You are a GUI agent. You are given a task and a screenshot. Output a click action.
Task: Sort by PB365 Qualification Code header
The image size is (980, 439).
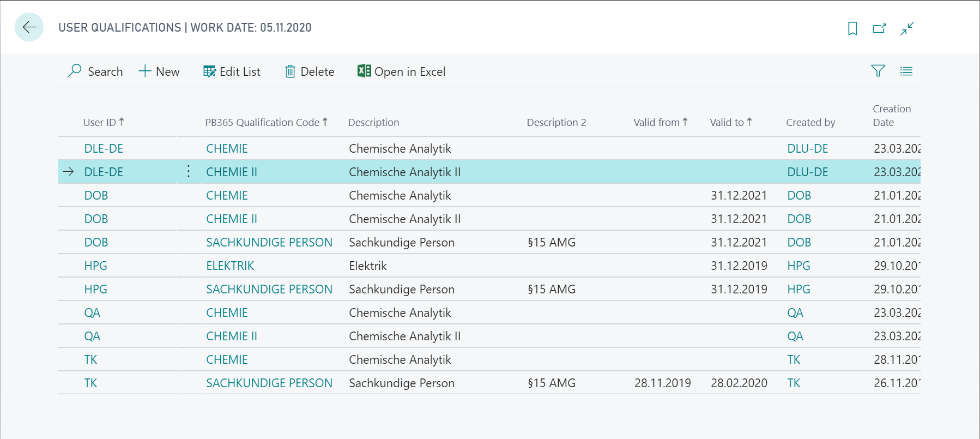tap(266, 122)
